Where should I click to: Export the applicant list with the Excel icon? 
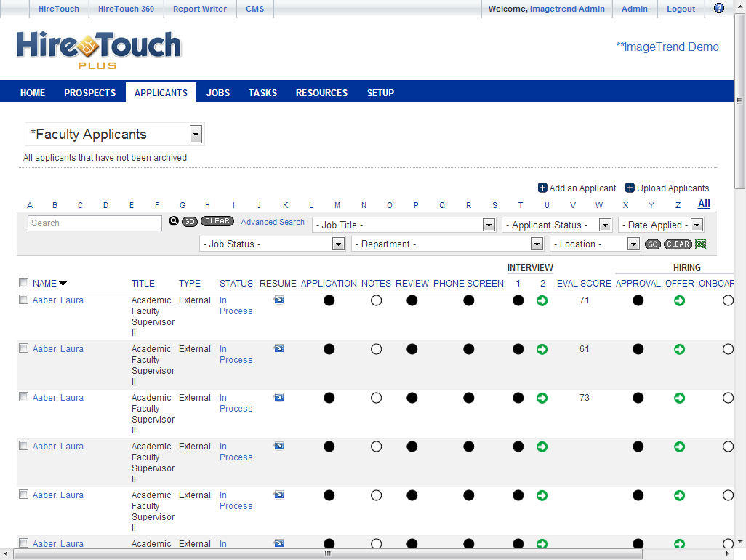pos(700,244)
